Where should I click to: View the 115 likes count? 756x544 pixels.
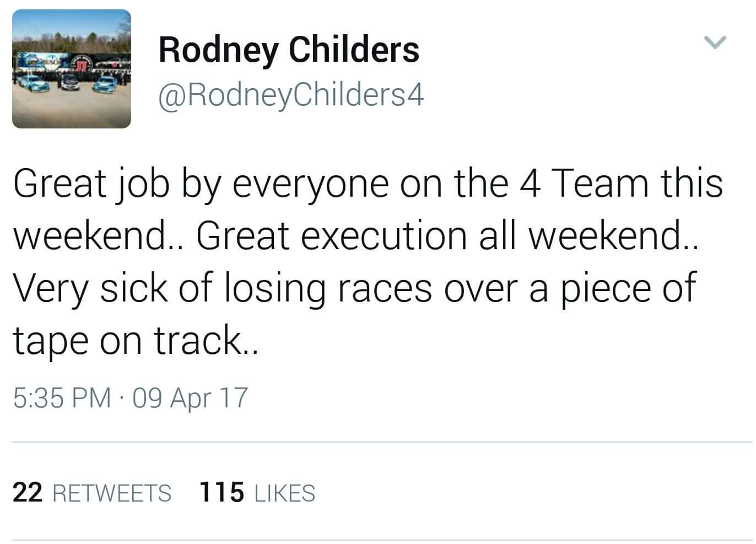pyautogui.click(x=222, y=492)
